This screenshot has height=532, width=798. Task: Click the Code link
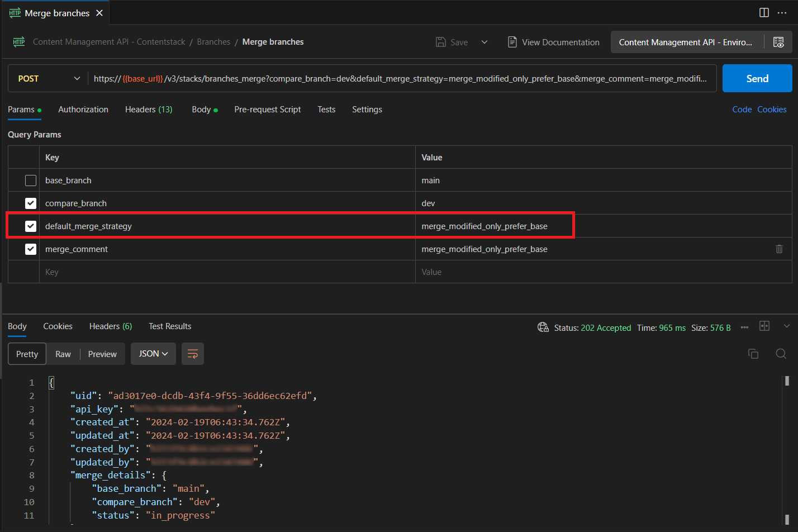(742, 110)
